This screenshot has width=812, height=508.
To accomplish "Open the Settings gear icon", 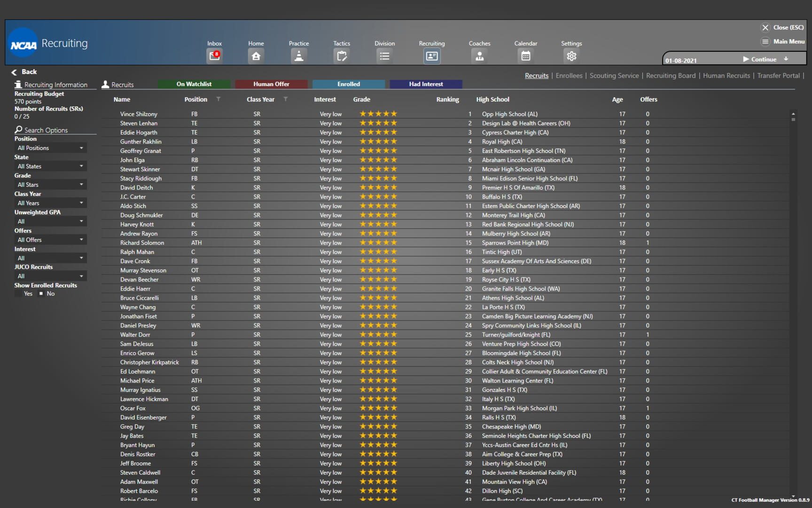I will point(571,56).
